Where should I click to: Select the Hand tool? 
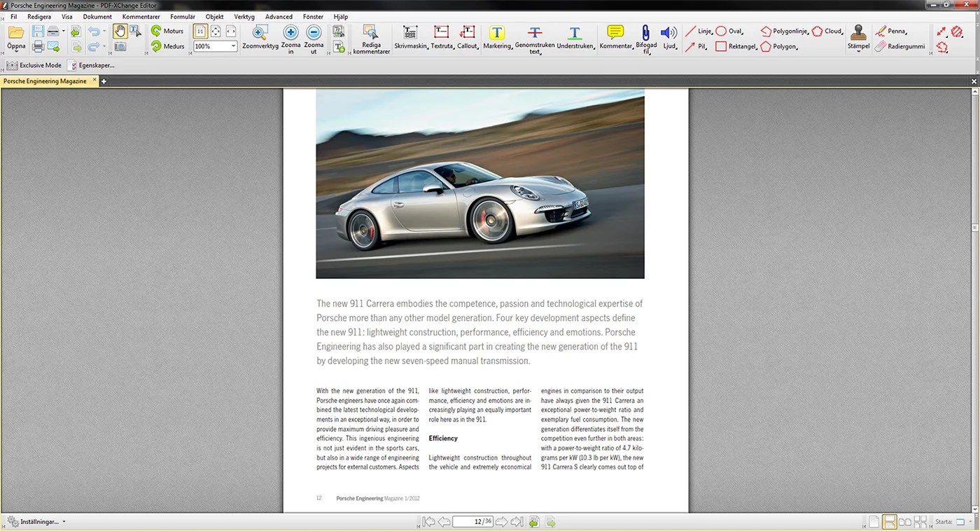[120, 31]
